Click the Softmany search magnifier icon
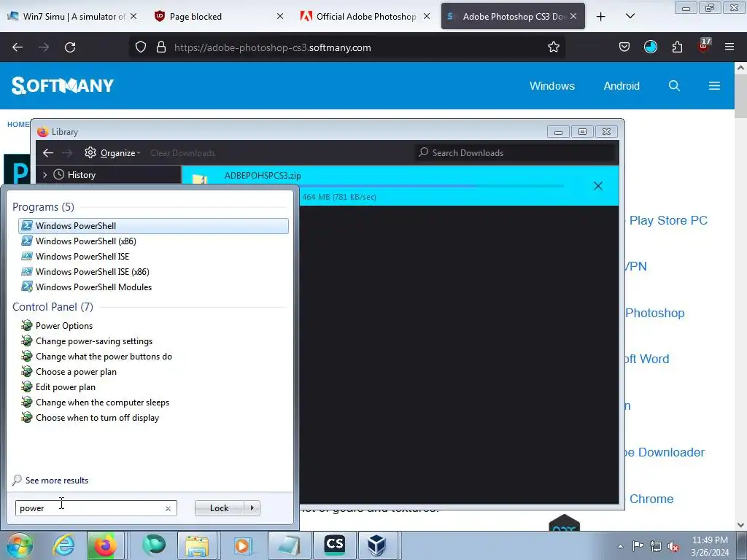The width and height of the screenshot is (747, 560). pyautogui.click(x=674, y=86)
